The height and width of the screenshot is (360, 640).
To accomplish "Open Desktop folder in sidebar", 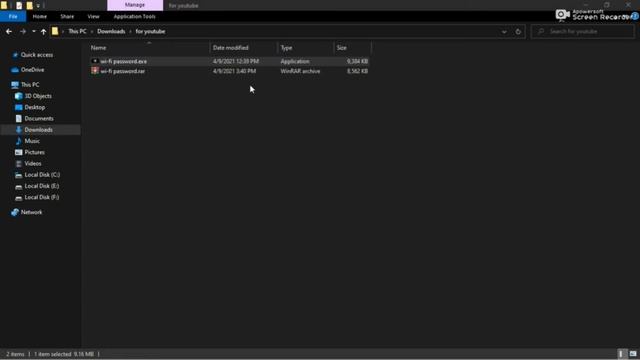I will click(x=34, y=107).
